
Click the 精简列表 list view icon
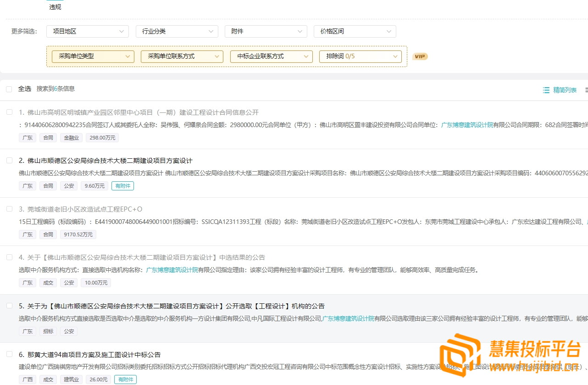tap(546, 90)
